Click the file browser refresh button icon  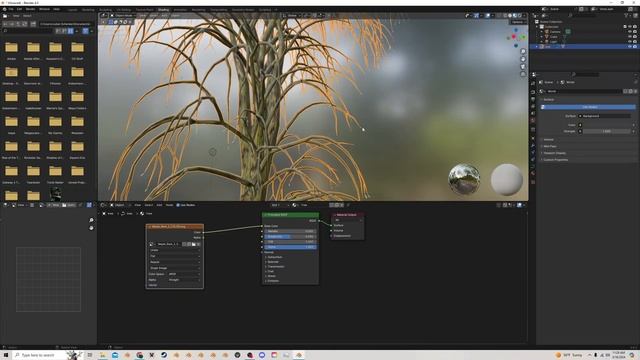click(24, 24)
